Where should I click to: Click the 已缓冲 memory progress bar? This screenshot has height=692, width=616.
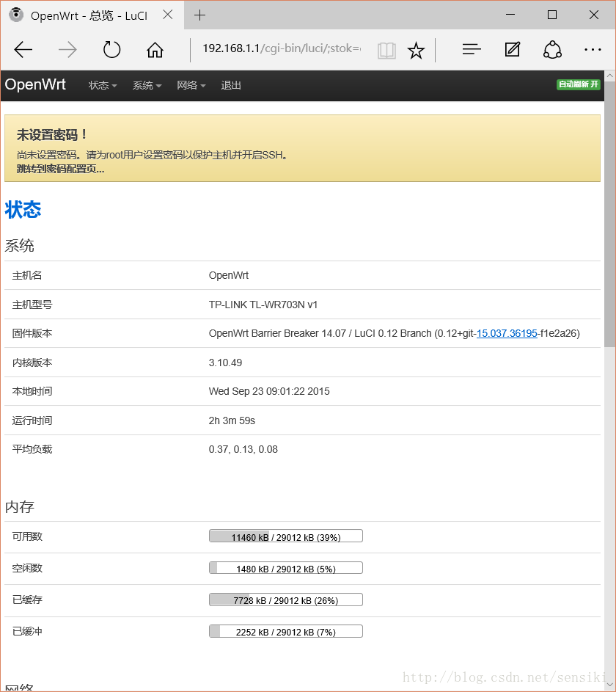[286, 632]
